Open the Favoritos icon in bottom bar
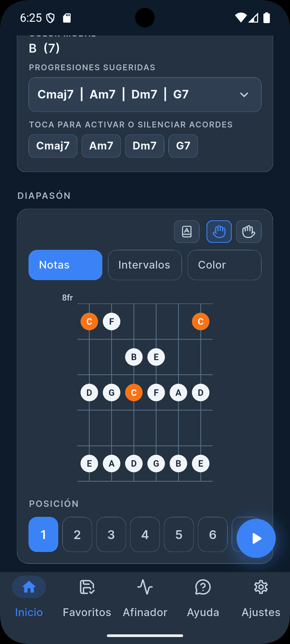 tap(87, 587)
